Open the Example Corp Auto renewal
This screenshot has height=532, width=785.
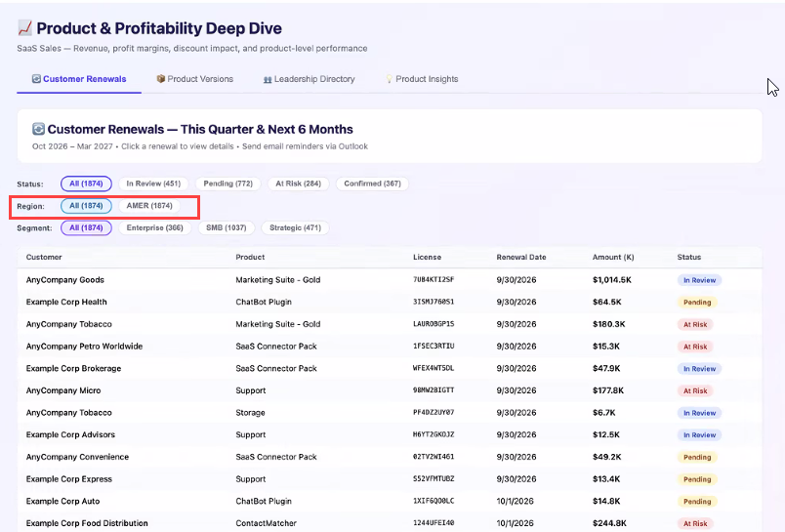click(390, 501)
